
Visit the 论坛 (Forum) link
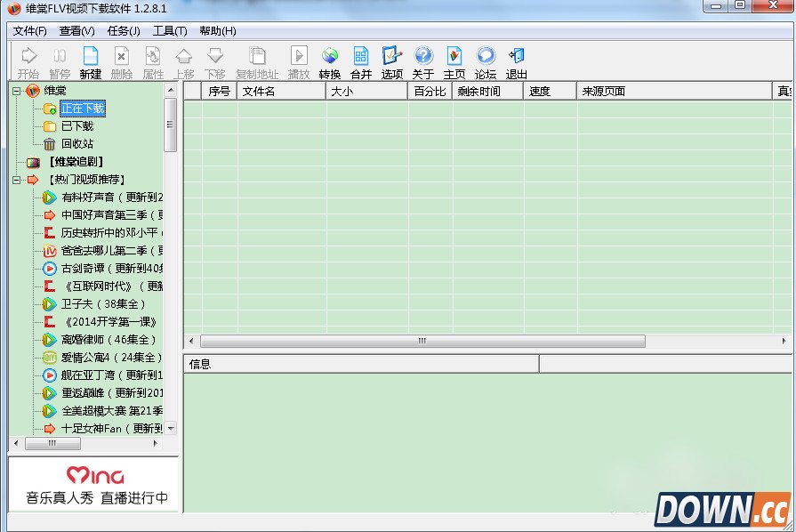click(485, 60)
